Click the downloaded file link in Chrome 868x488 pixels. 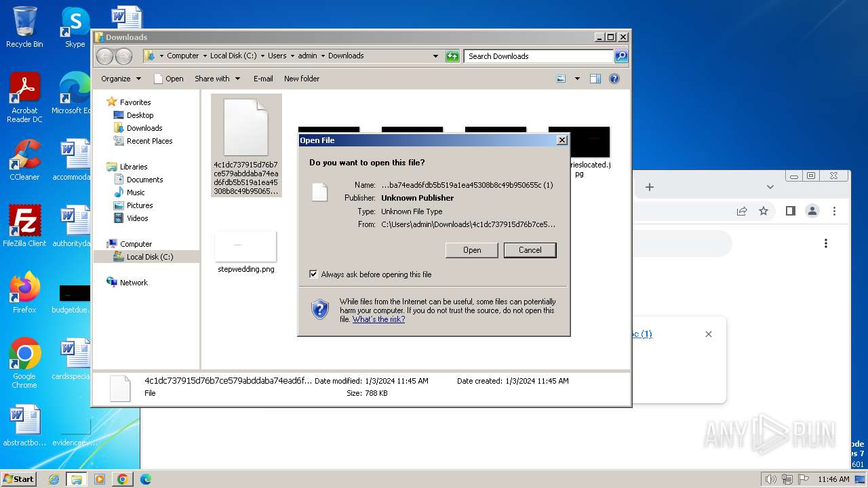pos(642,334)
